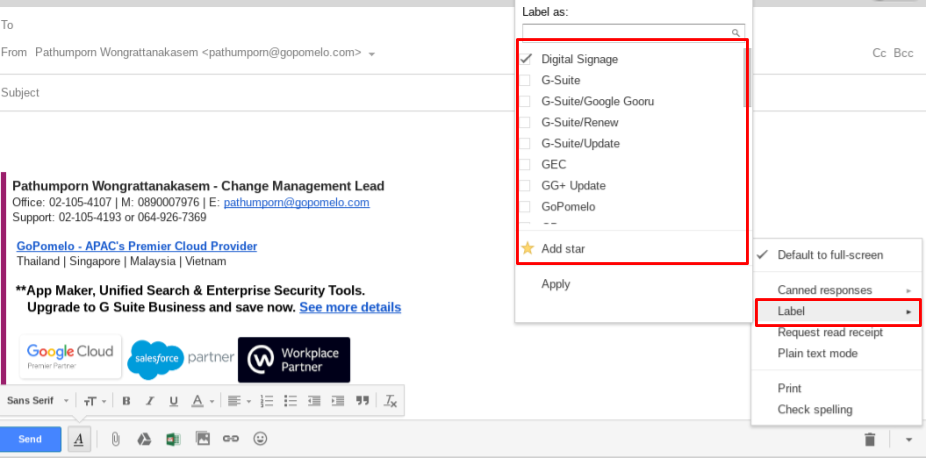926x458 pixels.
Task: Click the blue Send button
Action: (x=30, y=439)
